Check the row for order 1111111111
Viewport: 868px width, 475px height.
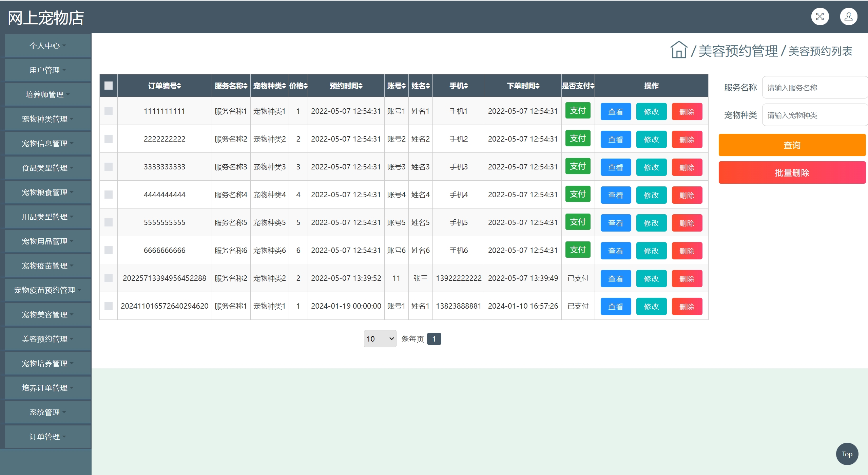pyautogui.click(x=109, y=111)
